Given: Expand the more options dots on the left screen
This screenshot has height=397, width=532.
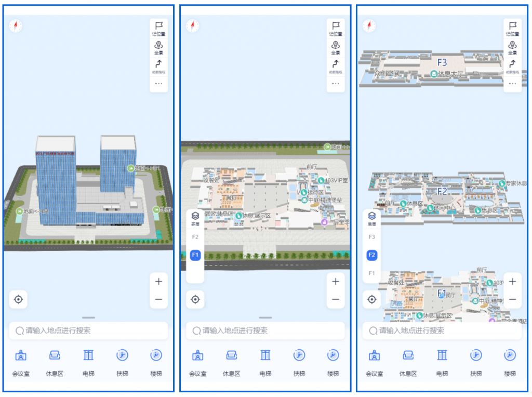Looking at the screenshot, I should coord(159,84).
